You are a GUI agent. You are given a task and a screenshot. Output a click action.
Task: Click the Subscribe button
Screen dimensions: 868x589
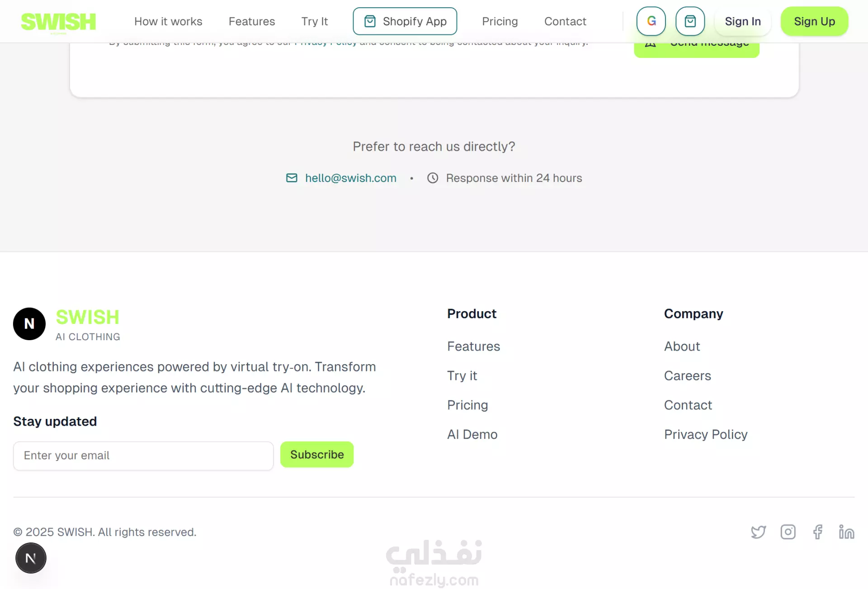(317, 455)
